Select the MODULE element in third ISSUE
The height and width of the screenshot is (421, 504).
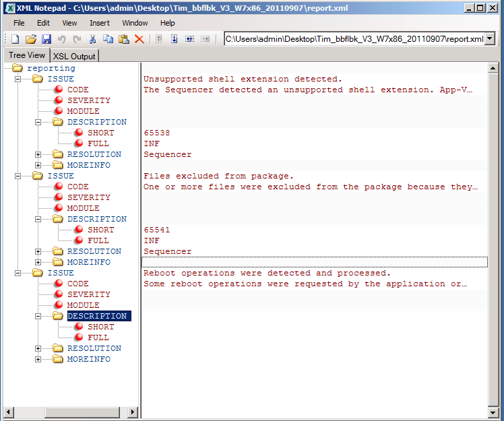point(84,305)
